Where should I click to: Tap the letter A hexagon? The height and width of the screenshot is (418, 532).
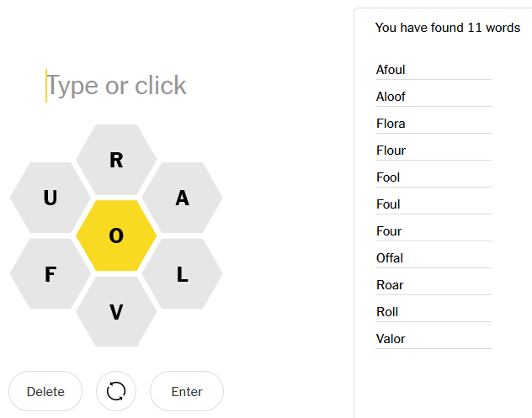(182, 198)
